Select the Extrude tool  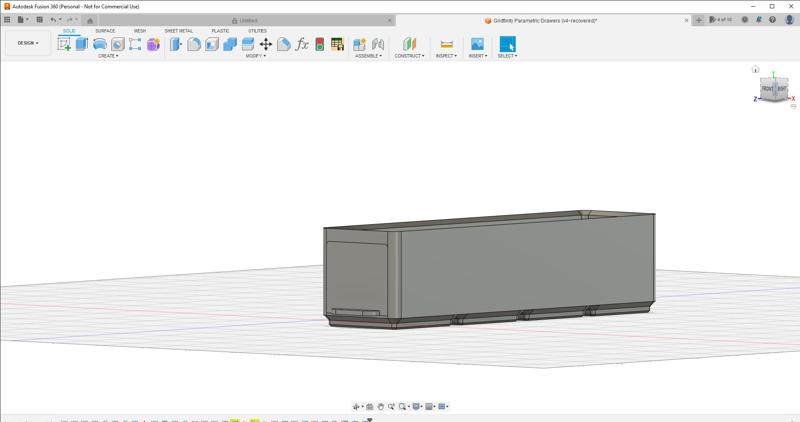coord(82,44)
